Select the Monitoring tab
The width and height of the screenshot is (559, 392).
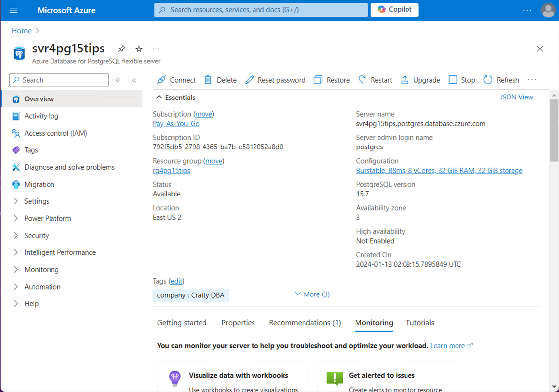point(374,323)
